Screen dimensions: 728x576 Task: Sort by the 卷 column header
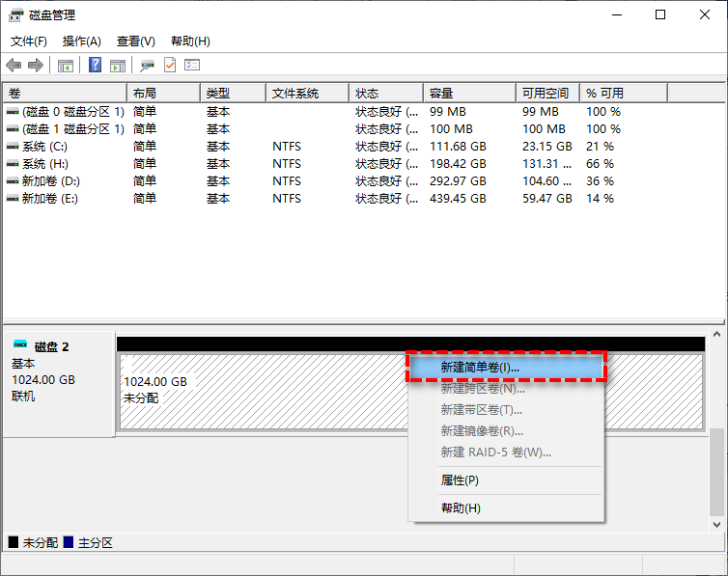point(65,94)
